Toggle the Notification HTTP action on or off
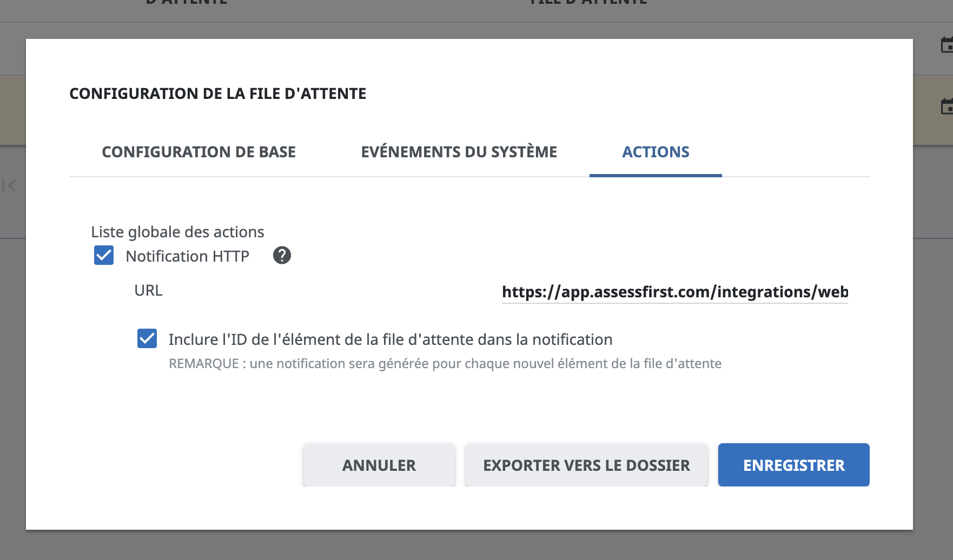Viewport: 953px width, 560px height. [x=103, y=255]
